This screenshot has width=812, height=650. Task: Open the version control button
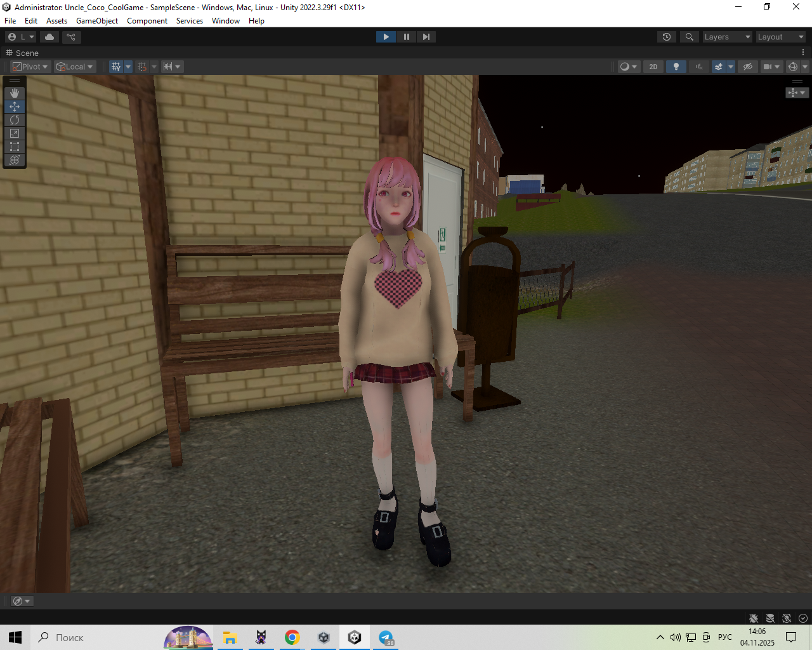tap(71, 37)
